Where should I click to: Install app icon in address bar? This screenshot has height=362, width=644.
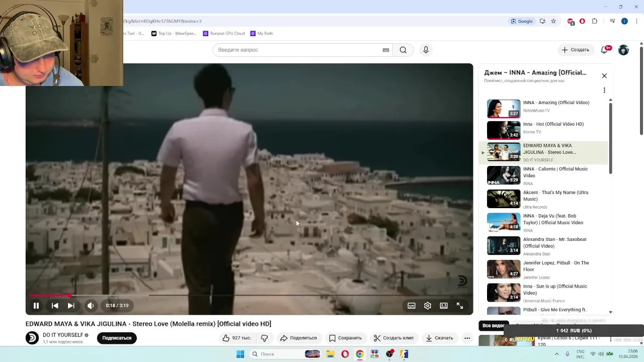[542, 21]
